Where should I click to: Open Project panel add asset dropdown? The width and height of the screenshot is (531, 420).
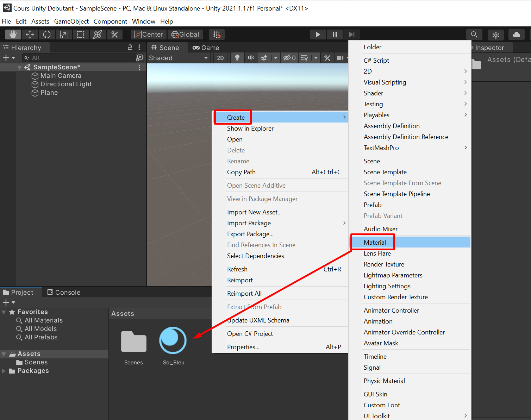(x=9, y=302)
